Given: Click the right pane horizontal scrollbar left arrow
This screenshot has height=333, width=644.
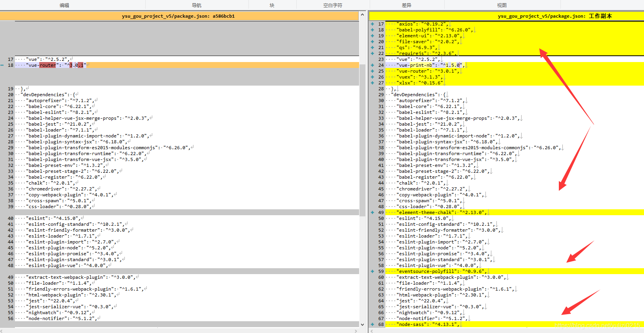Looking at the screenshot, I should (372, 331).
